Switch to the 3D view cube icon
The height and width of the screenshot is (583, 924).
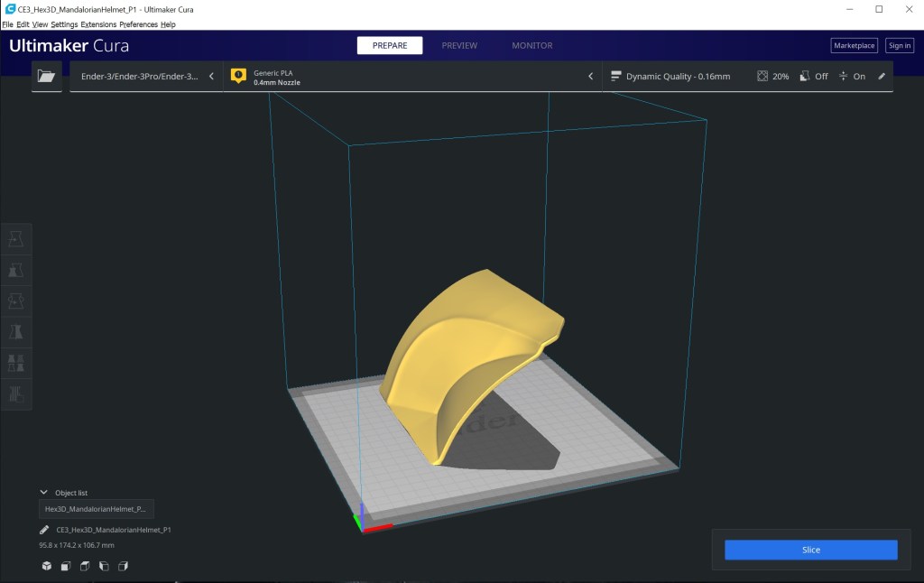click(47, 566)
